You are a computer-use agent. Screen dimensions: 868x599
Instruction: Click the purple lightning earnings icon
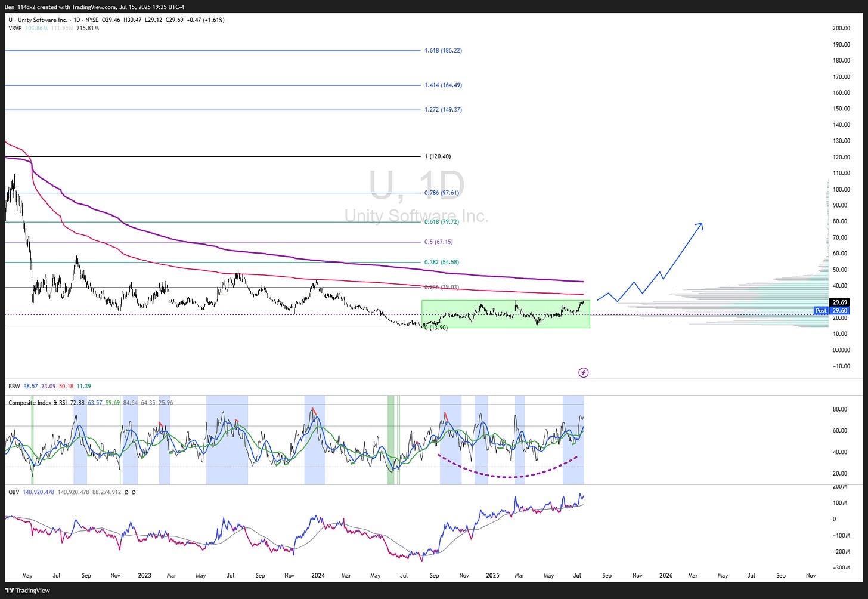(584, 372)
